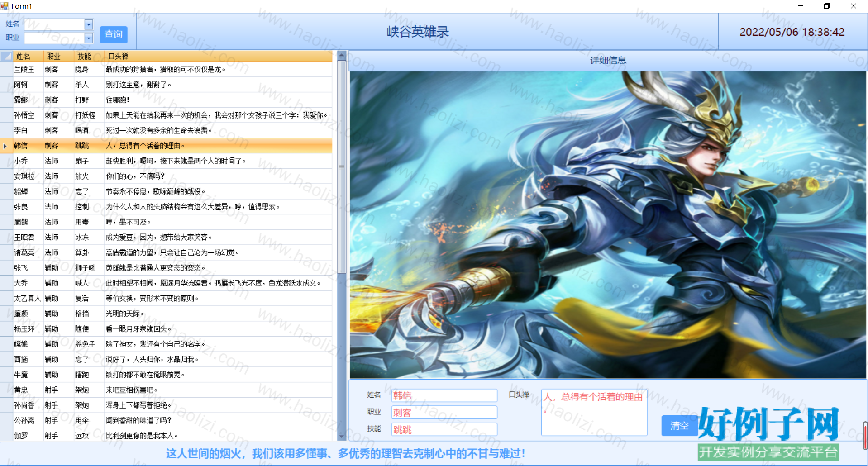The height and width of the screenshot is (466, 868).
Task: Select the name cell 韩信 in the grid
Action: (28, 146)
